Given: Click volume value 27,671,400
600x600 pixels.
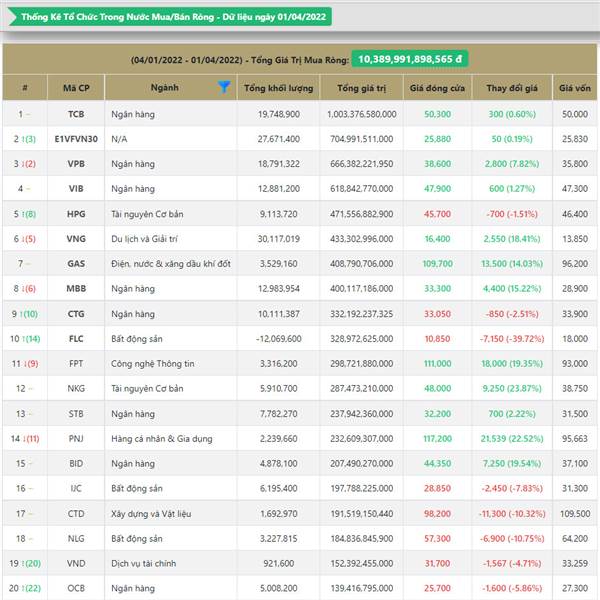Looking at the screenshot, I should point(279,139).
